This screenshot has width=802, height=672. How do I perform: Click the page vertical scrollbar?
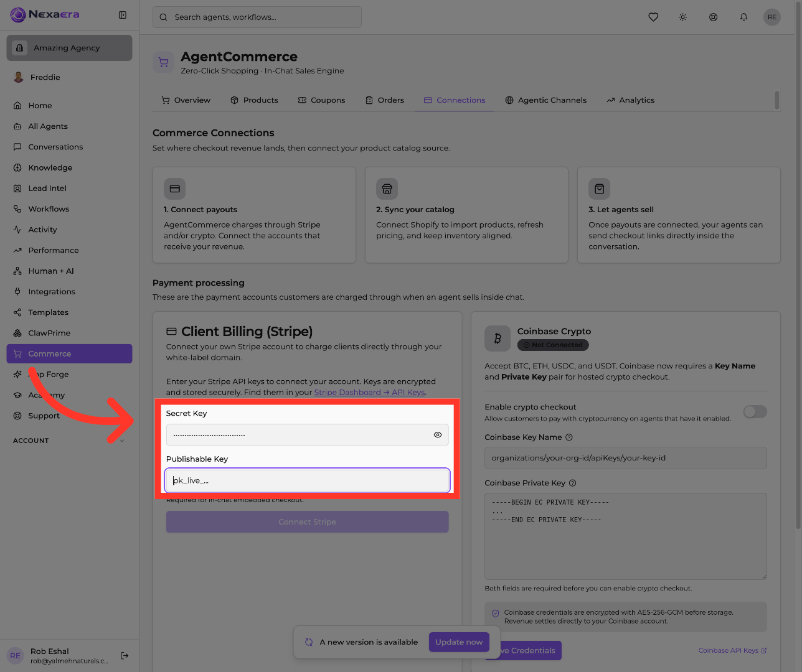tap(799, 265)
